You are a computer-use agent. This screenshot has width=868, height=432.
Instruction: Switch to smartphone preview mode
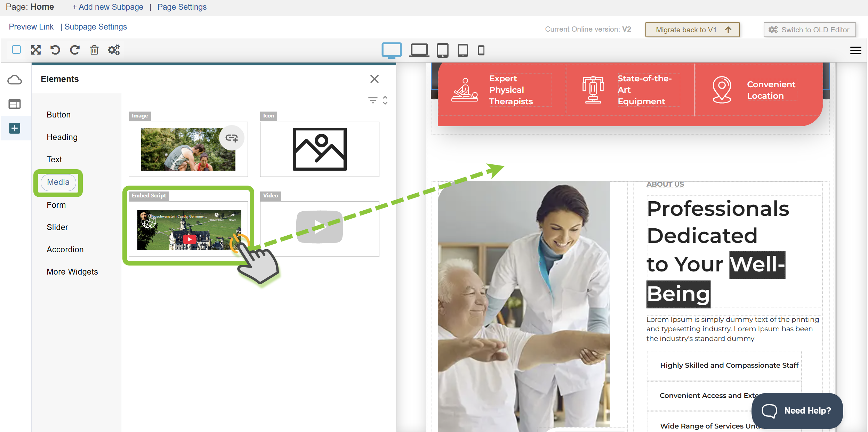481,50
